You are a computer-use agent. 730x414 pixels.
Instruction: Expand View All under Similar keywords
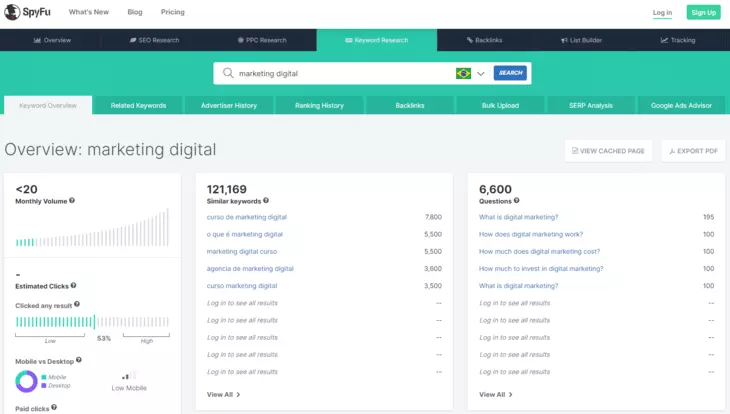(223, 395)
